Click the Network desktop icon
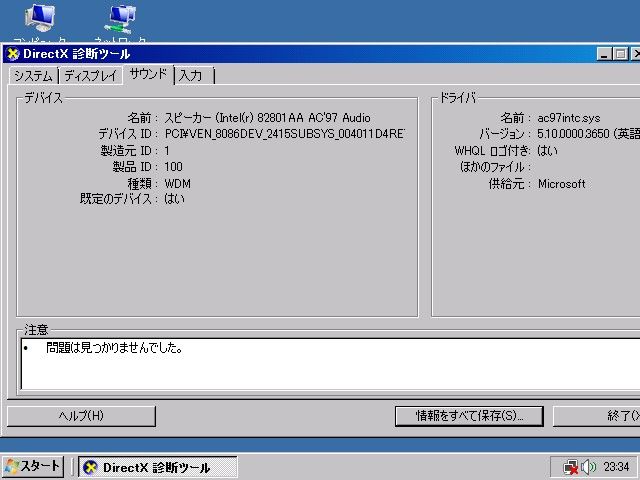 [121, 18]
